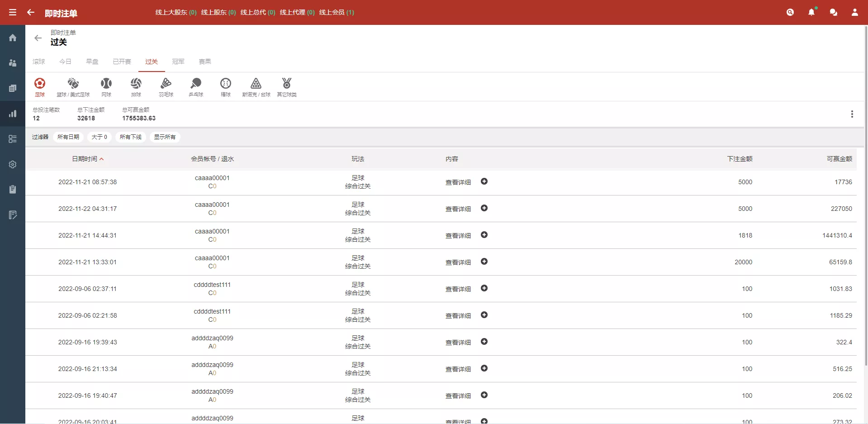This screenshot has width=868, height=424.
Task: Switch to the 冠军 tab
Action: (x=178, y=62)
